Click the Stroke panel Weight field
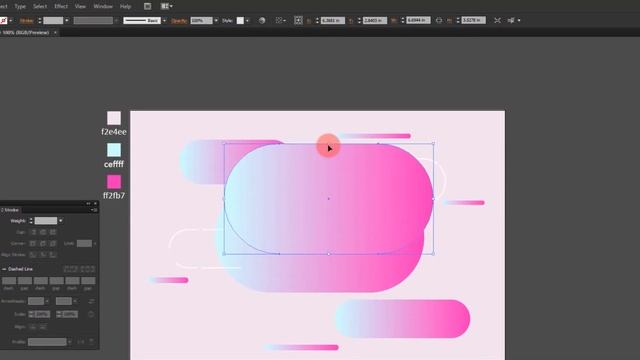 click(x=46, y=221)
